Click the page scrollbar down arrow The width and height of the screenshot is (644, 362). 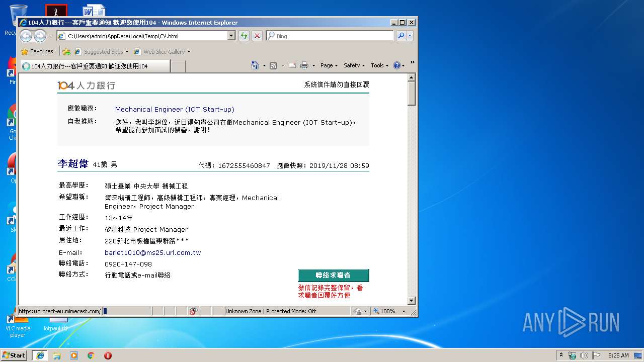(411, 301)
